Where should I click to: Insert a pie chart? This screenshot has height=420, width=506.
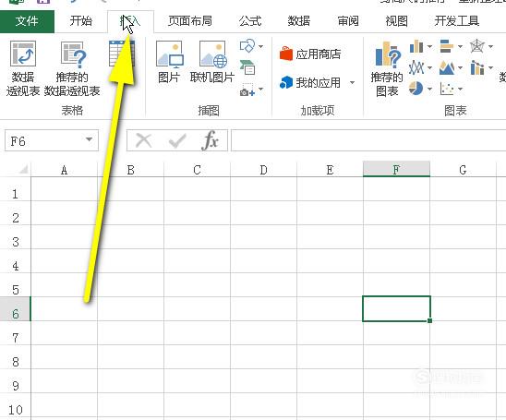[416, 89]
